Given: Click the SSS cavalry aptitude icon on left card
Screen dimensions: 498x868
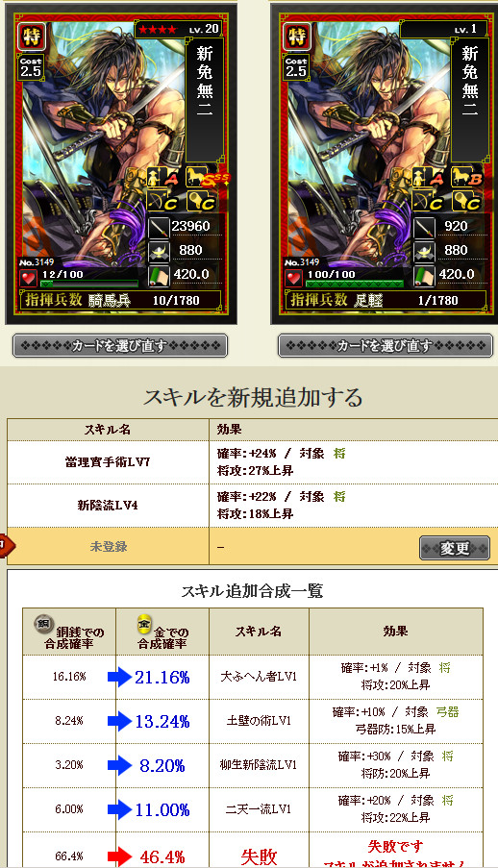Looking at the screenshot, I should click(207, 177).
